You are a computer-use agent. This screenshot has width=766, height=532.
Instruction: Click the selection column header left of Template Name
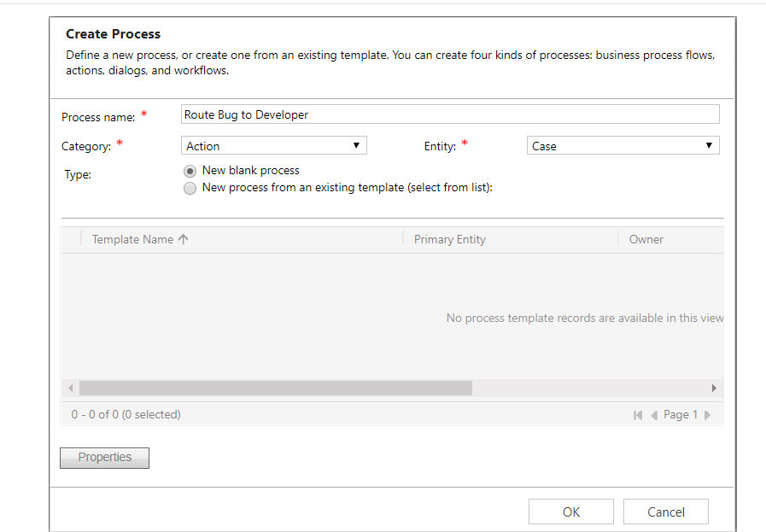(71, 240)
